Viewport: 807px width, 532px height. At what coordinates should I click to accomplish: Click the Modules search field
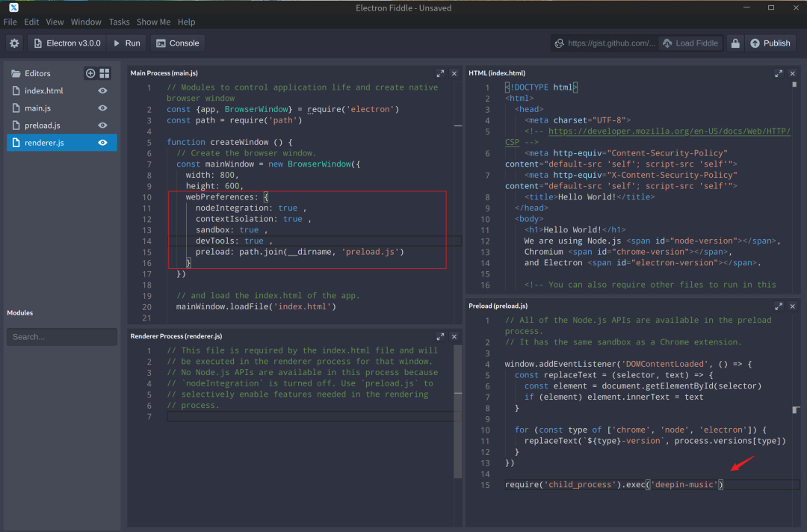coord(62,337)
